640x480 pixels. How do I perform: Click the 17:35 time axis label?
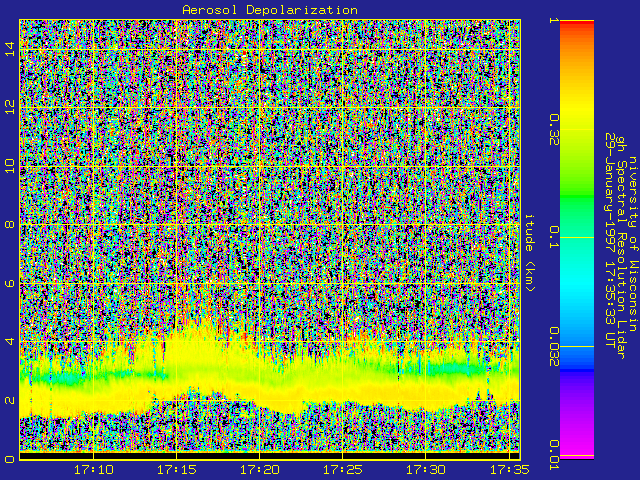pyautogui.click(x=509, y=470)
